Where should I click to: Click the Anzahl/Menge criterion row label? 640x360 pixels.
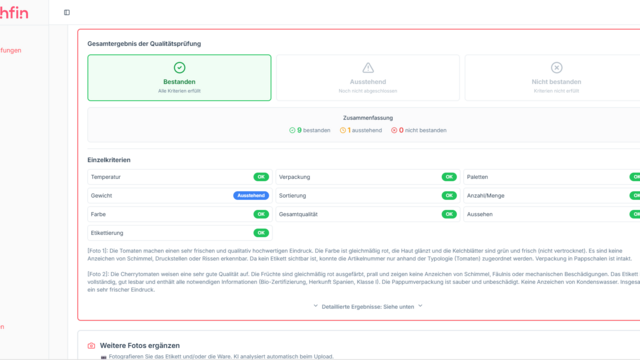pos(485,196)
